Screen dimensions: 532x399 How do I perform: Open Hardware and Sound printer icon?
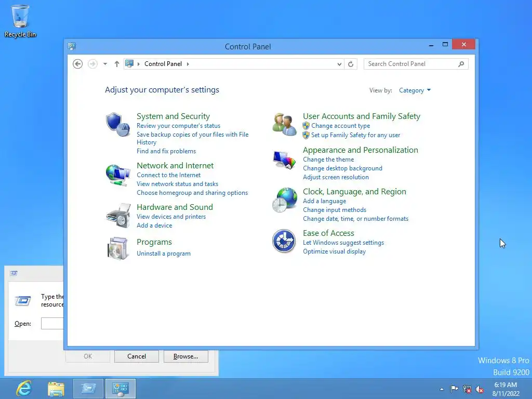pyautogui.click(x=118, y=216)
